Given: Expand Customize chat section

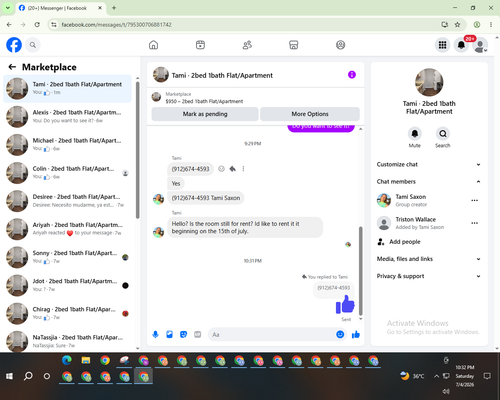Looking at the screenshot, I should pos(429,164).
